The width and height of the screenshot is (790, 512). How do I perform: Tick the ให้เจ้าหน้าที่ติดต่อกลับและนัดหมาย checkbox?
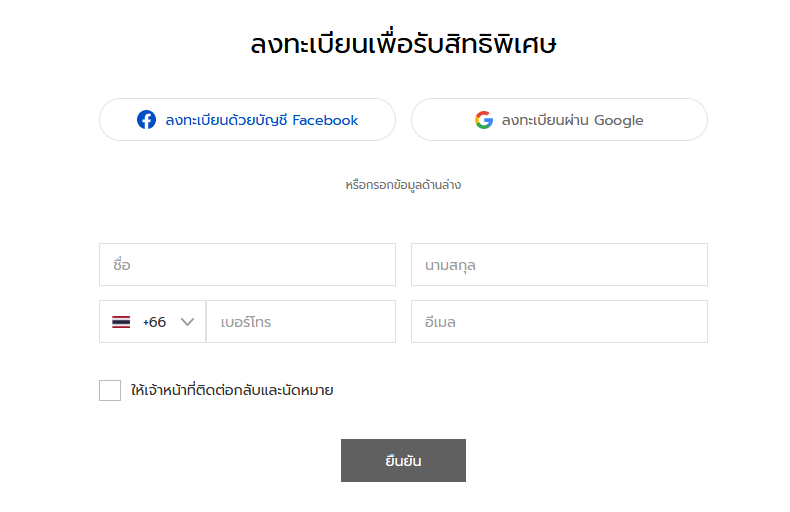110,390
